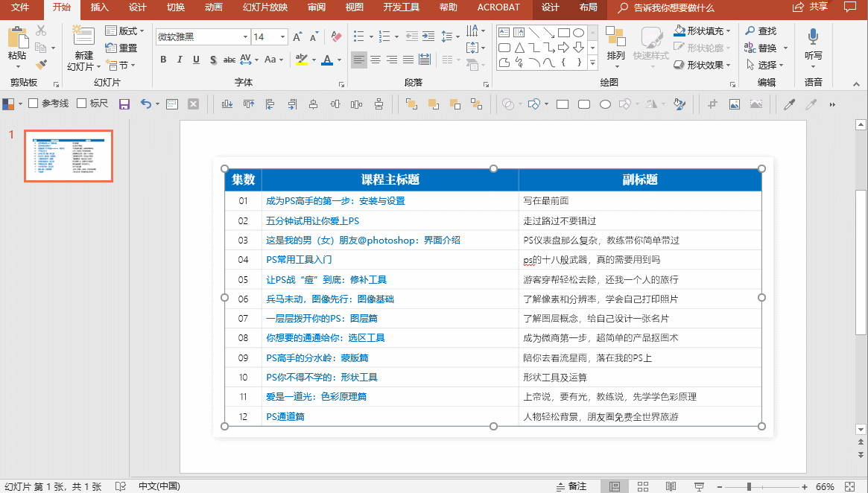The image size is (868, 493).
Task: Switch to reading view in status bar
Action: [x=671, y=486]
